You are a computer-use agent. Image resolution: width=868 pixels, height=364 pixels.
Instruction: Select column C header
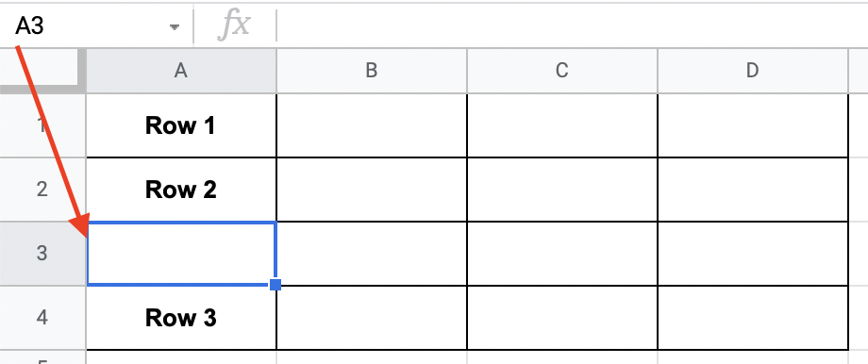tap(562, 71)
